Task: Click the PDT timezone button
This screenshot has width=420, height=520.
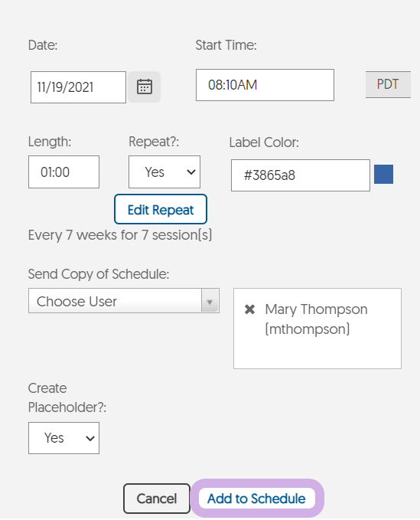Action: point(388,84)
